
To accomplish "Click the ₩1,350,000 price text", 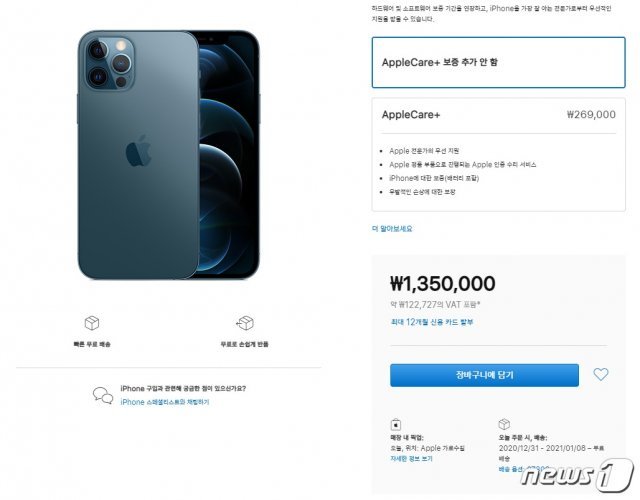I will [442, 283].
